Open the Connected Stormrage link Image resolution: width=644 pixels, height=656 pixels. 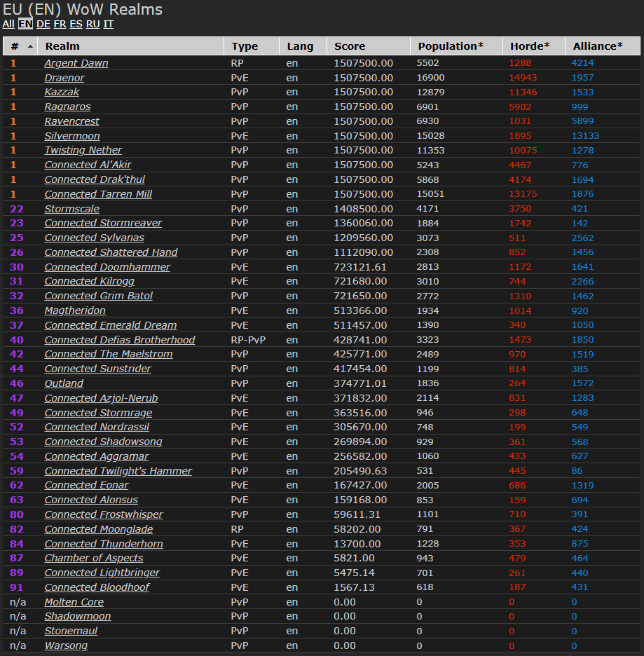(98, 413)
